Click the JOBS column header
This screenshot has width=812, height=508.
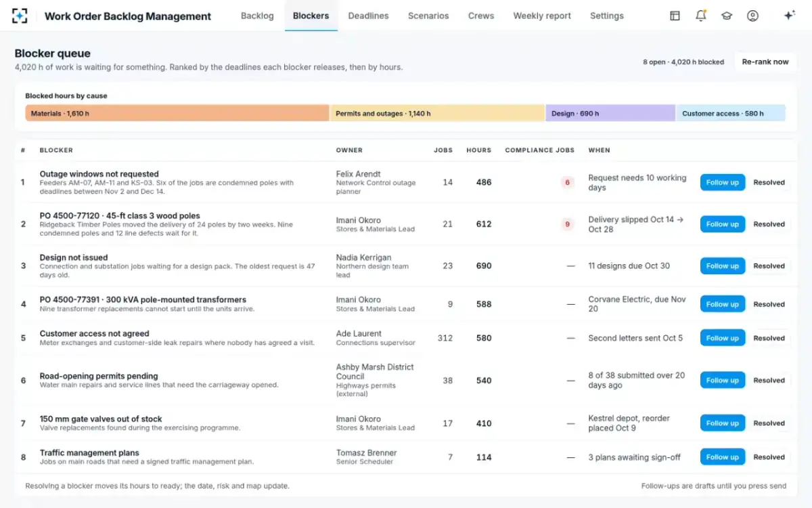pos(443,150)
